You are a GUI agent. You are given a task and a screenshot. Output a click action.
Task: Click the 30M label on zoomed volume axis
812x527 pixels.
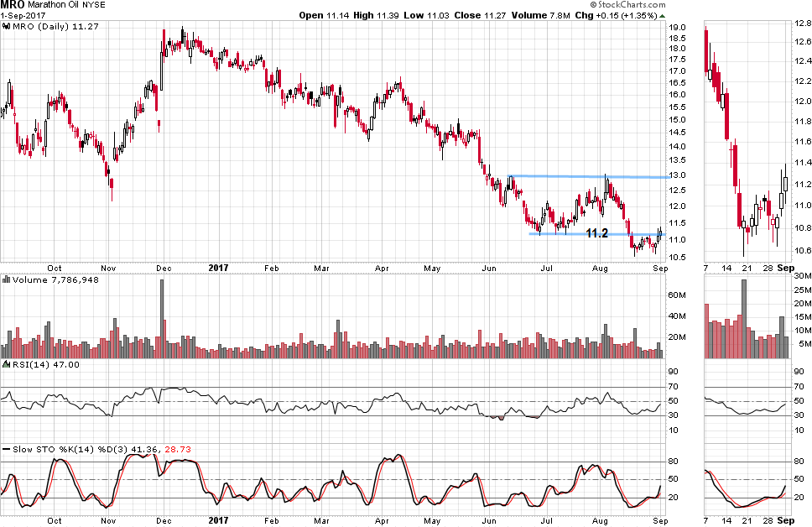[804, 276]
